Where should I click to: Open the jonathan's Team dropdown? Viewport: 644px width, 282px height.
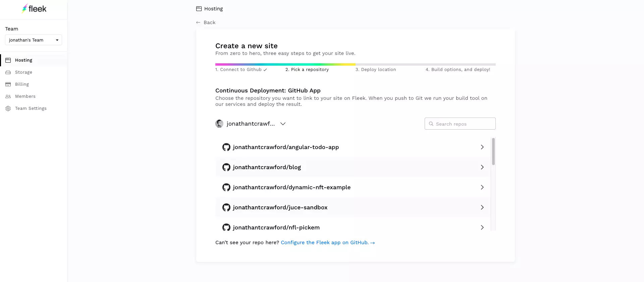(34, 40)
